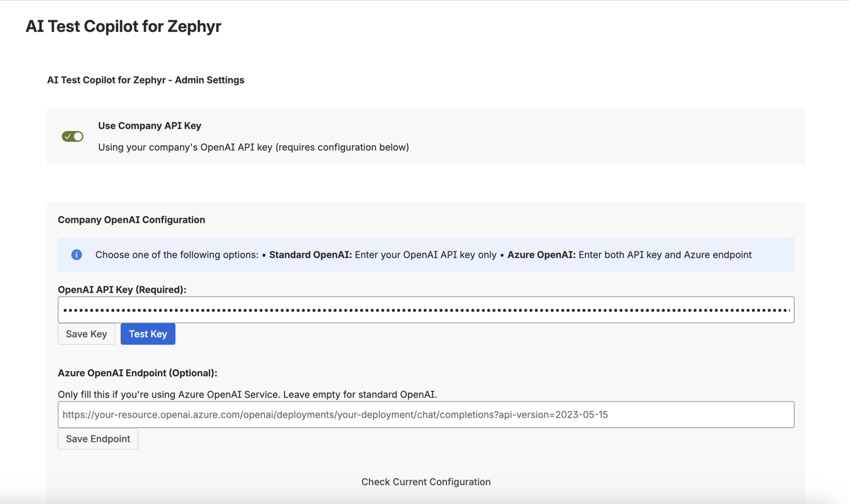The width and height of the screenshot is (849, 504).
Task: Focus the OpenAI API Key password field
Action: (425, 310)
